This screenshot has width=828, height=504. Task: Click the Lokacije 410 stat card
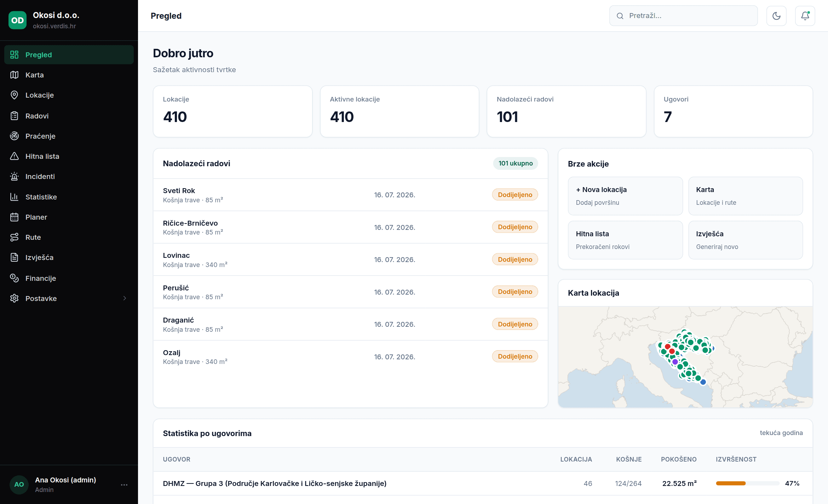pyautogui.click(x=232, y=111)
